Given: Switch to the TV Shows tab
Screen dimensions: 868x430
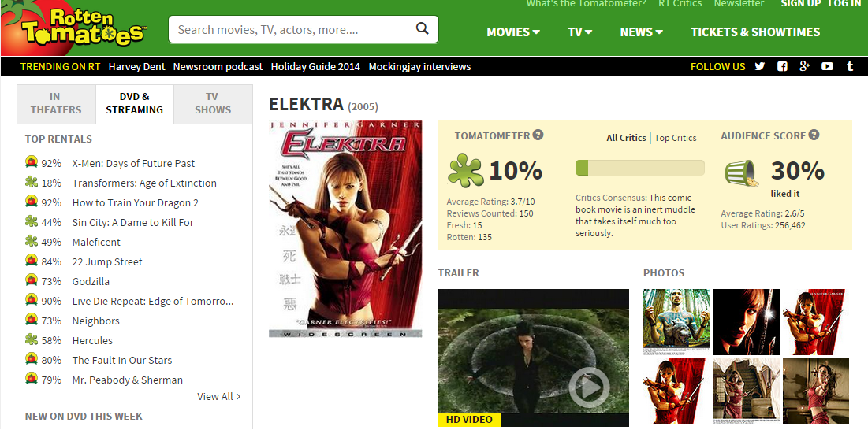Looking at the screenshot, I should (213, 103).
